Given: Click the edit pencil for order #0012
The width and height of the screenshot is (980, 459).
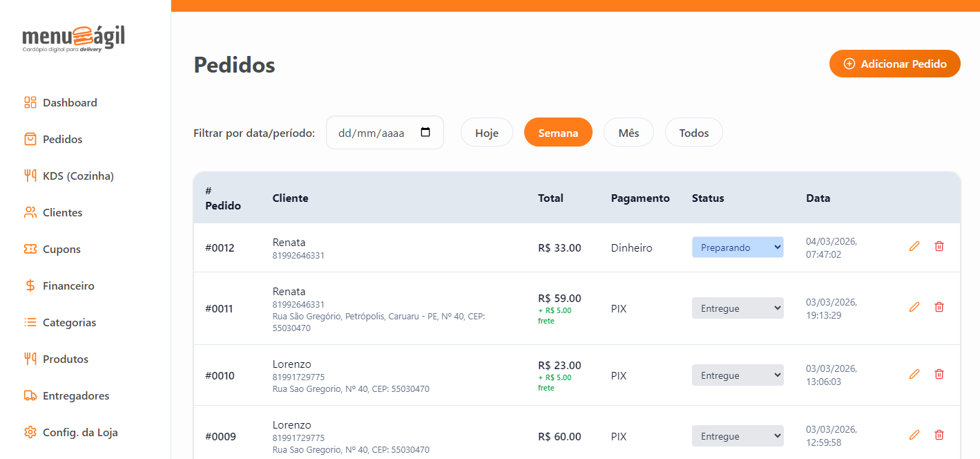Looking at the screenshot, I should (914, 246).
